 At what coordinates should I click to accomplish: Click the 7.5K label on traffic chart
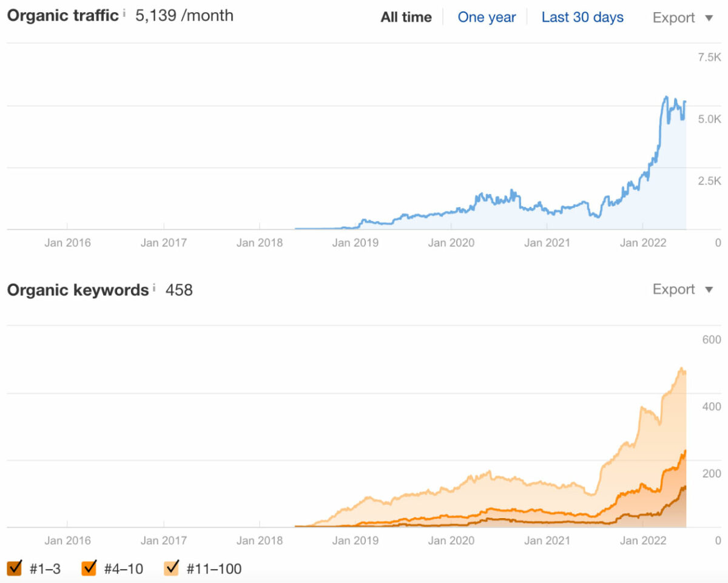point(709,57)
